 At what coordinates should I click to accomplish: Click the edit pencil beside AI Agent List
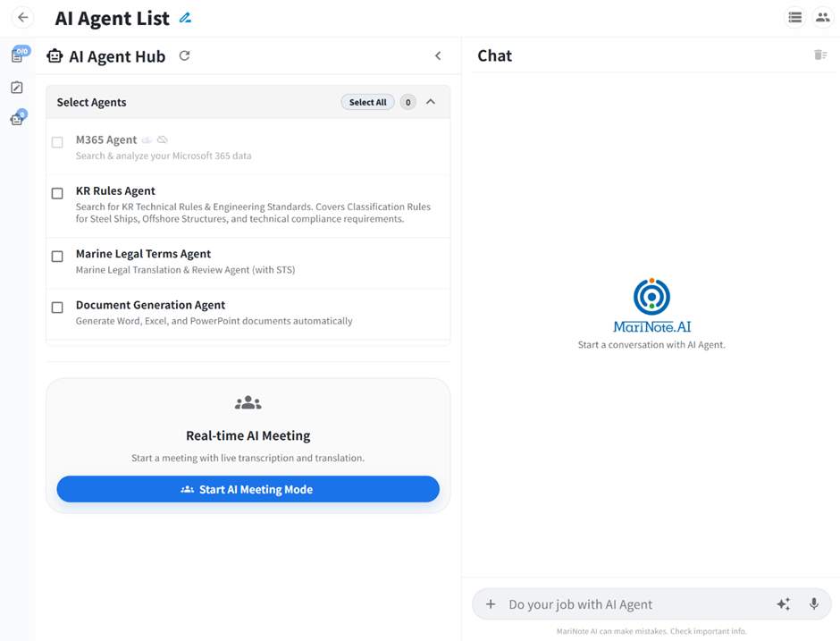coord(185,18)
